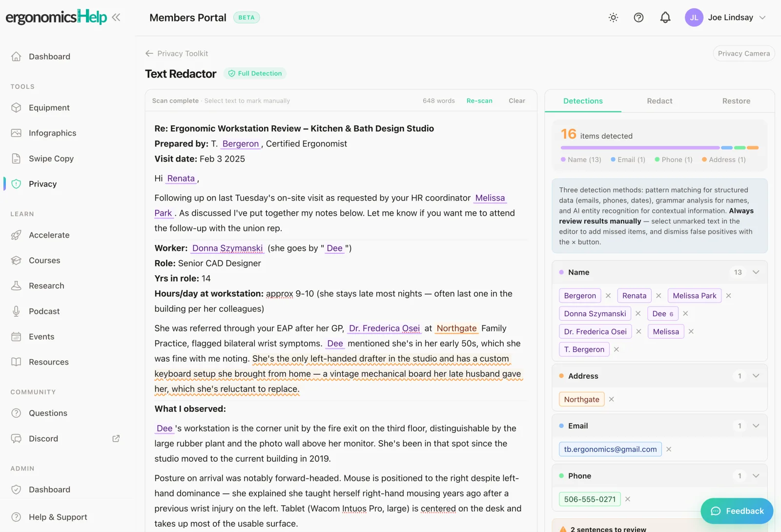Screen dimensions: 781x532
Task: Dismiss the Renata name detection
Action: (x=658, y=296)
